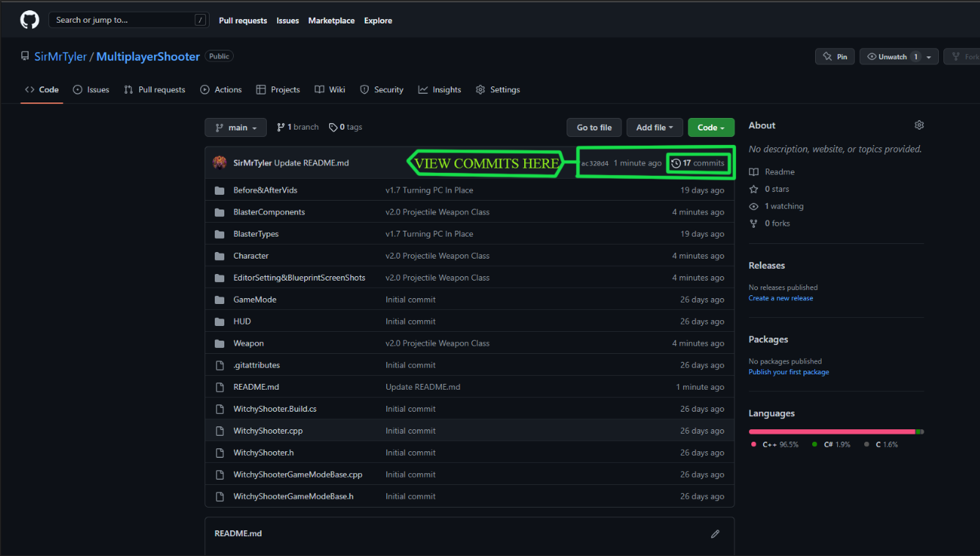This screenshot has width=980, height=556.
Task: Click the repository book icon beside SirMrTyler
Action: [25, 56]
